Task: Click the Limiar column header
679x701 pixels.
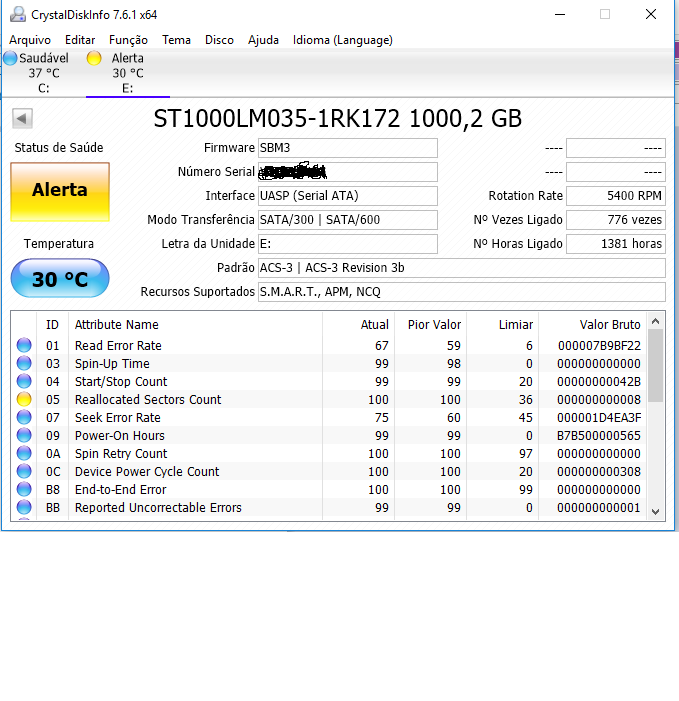Action: coord(502,325)
